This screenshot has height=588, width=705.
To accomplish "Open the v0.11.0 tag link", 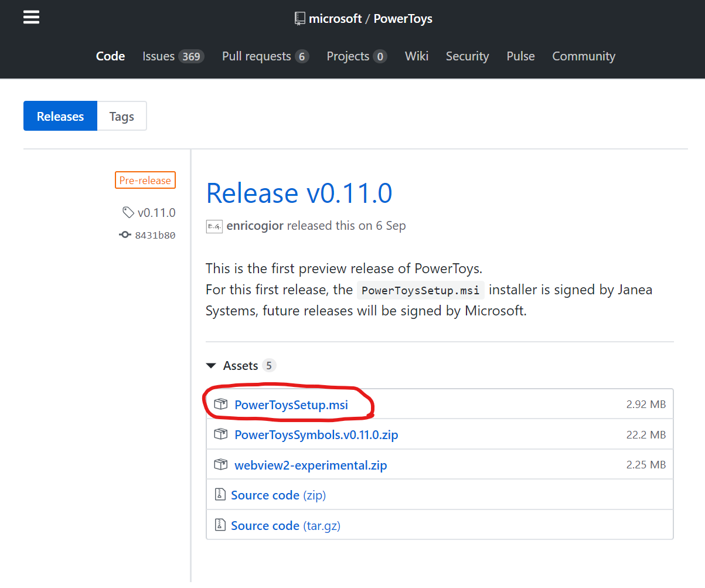I will click(x=156, y=213).
